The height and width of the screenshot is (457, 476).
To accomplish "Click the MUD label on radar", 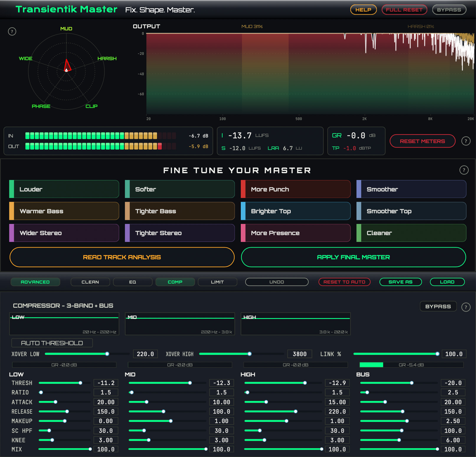I will click(66, 29).
